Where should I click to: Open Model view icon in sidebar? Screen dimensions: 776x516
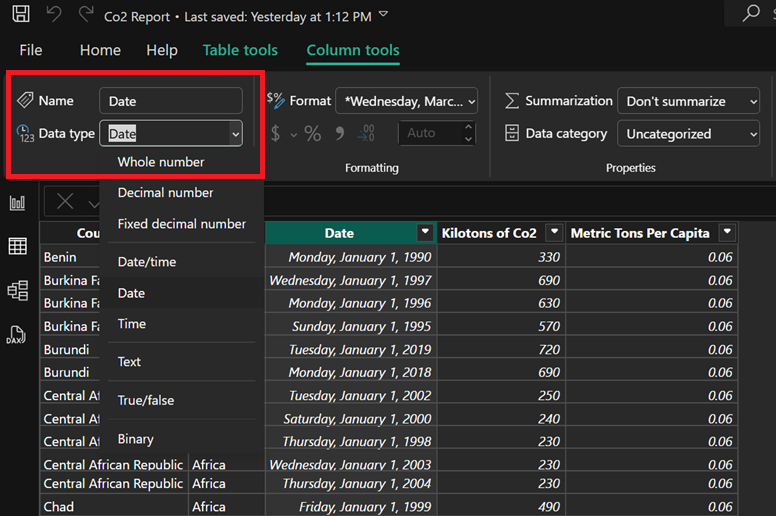pyautogui.click(x=17, y=290)
